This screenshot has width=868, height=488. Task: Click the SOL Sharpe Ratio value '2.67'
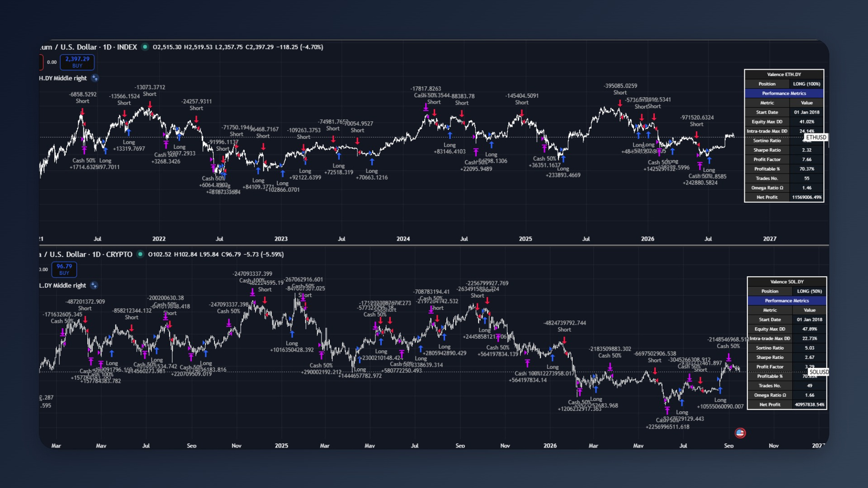(x=809, y=358)
